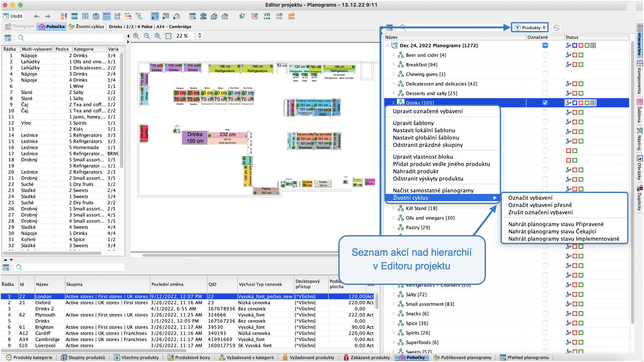This screenshot has width=644, height=362.
Task: Toggle the dimensions ruler toolbar icon
Action: click(x=107, y=16)
